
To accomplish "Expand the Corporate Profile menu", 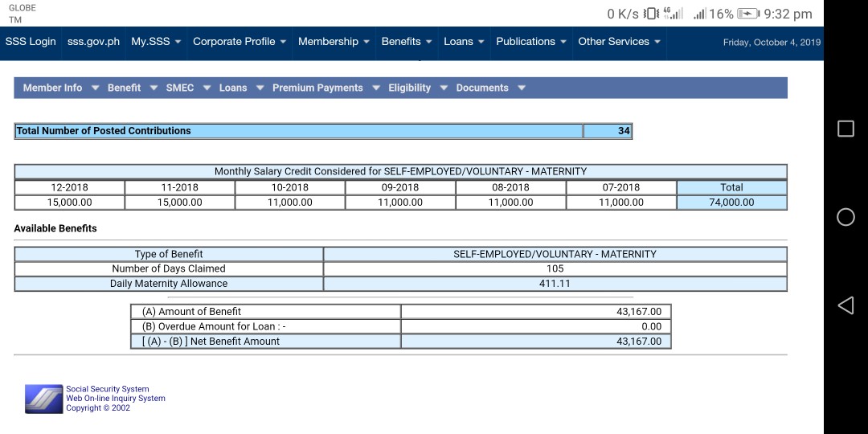I will [x=240, y=42].
